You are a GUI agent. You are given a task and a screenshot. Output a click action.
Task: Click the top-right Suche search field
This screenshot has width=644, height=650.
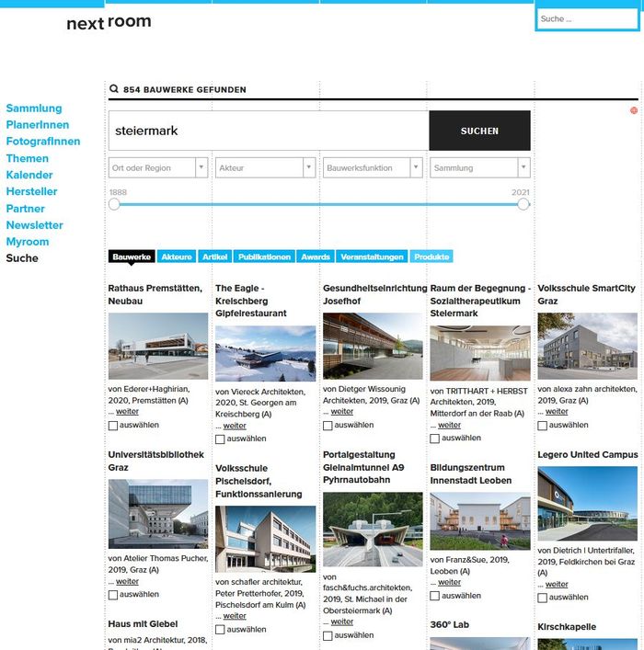(x=587, y=18)
